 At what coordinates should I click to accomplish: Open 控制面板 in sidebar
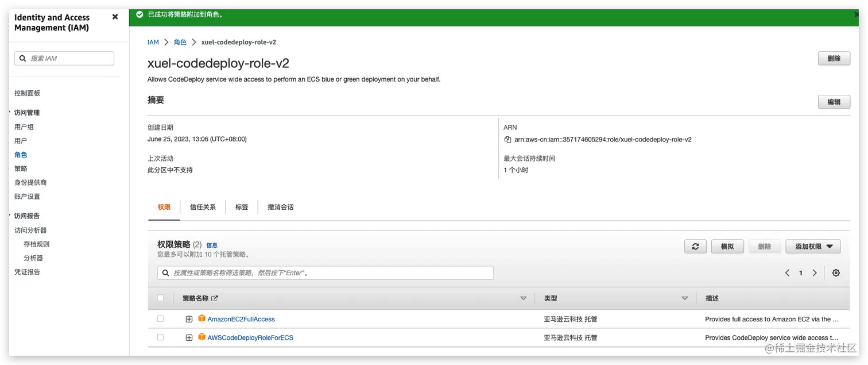[x=27, y=93]
